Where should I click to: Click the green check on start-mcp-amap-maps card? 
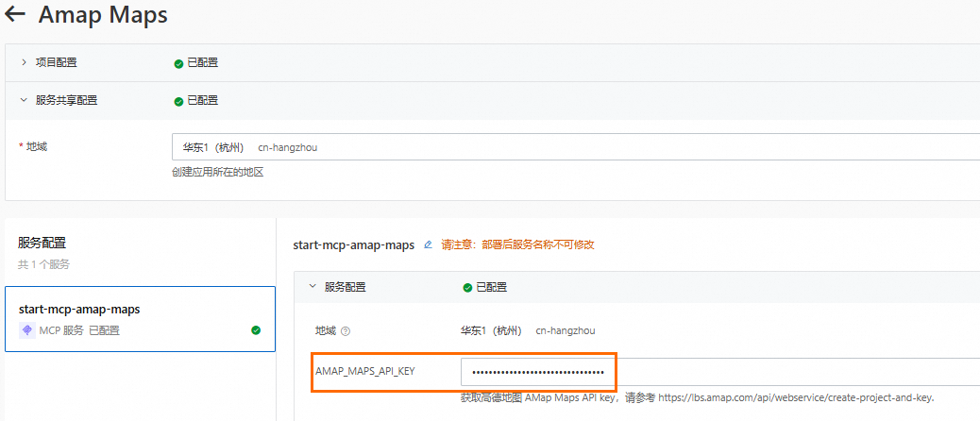point(256,330)
